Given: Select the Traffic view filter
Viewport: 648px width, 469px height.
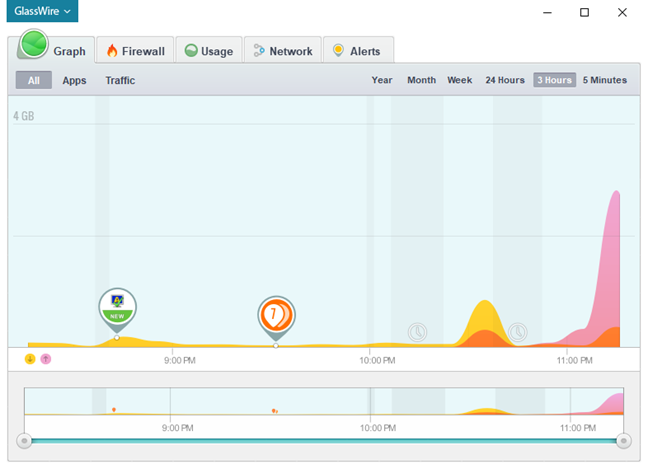Looking at the screenshot, I should tap(120, 80).
